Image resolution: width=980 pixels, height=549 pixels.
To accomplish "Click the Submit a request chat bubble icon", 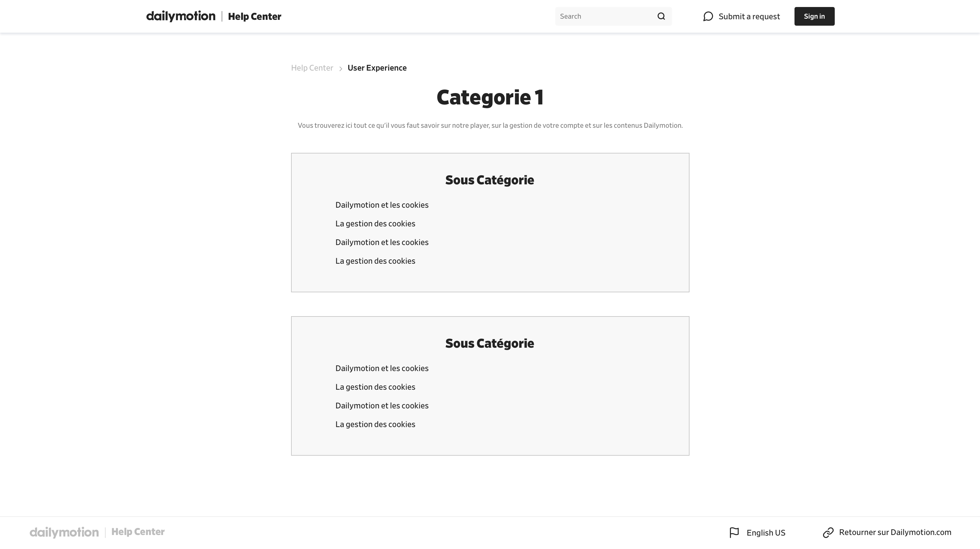I will click(x=708, y=16).
